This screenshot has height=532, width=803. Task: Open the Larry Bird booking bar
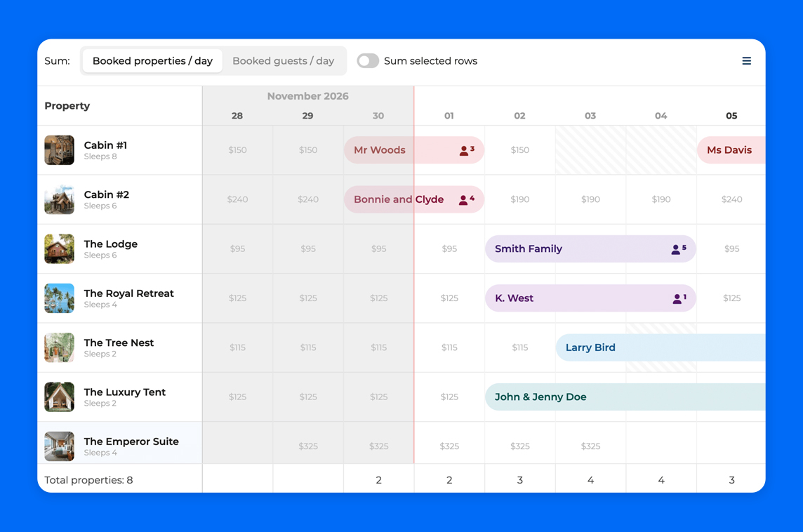click(660, 347)
